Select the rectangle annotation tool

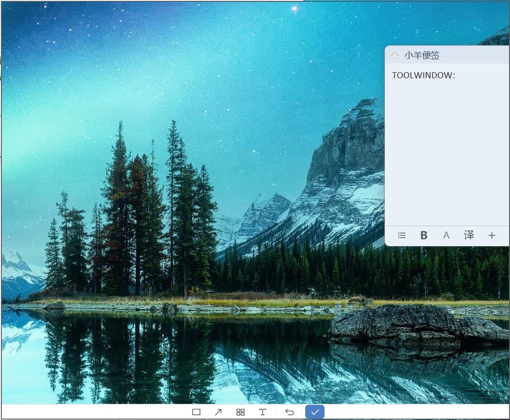(x=196, y=412)
